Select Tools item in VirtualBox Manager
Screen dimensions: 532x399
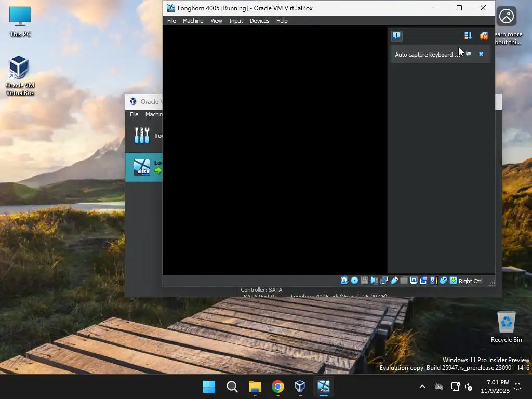pyautogui.click(x=144, y=136)
